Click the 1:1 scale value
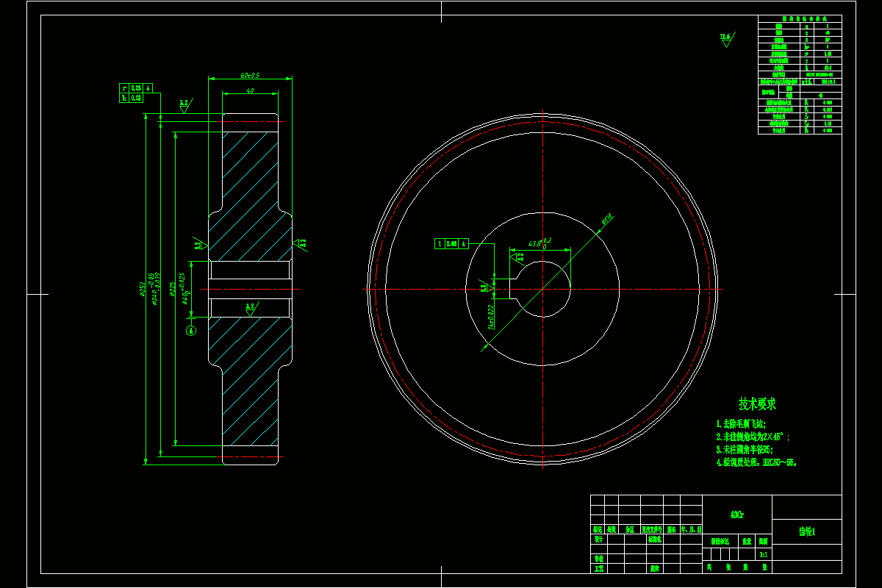This screenshot has width=882, height=588. click(763, 554)
